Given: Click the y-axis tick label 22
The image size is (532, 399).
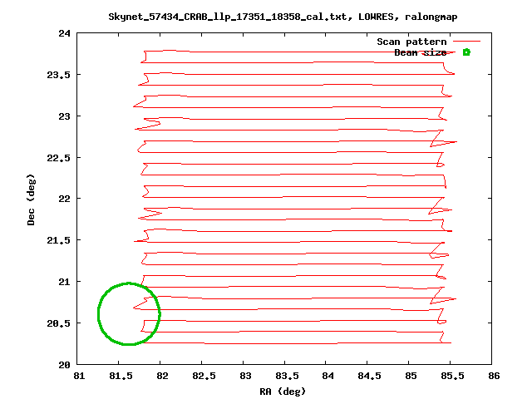Looking at the screenshot, I should click(64, 199).
